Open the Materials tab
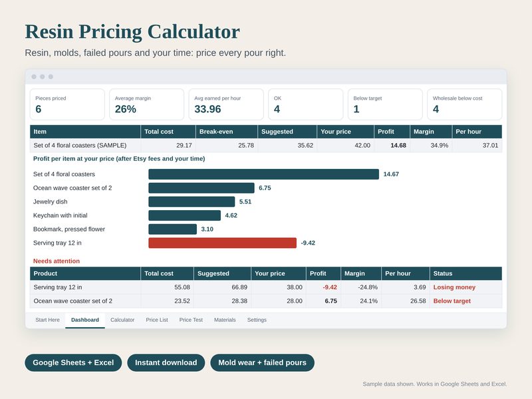 coord(225,320)
